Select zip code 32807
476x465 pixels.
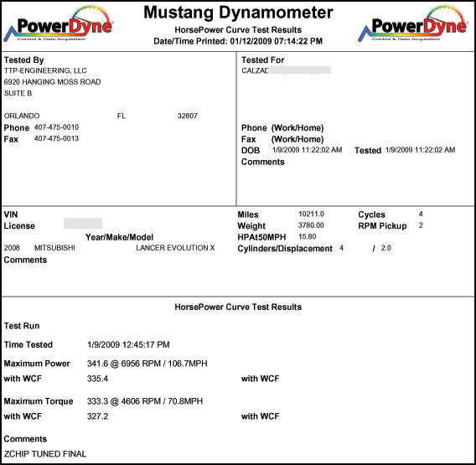188,116
